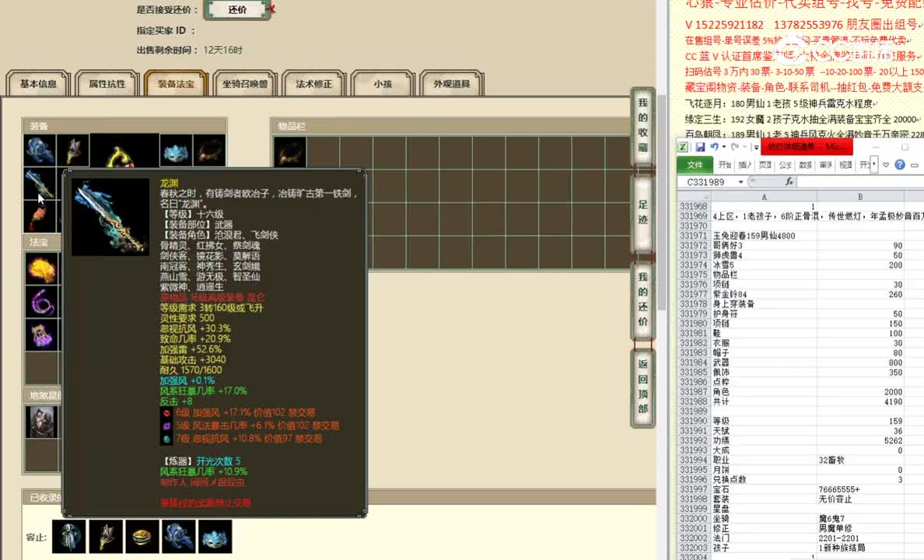Open the 文件 menu in Excel
The image size is (924, 560).
click(694, 165)
